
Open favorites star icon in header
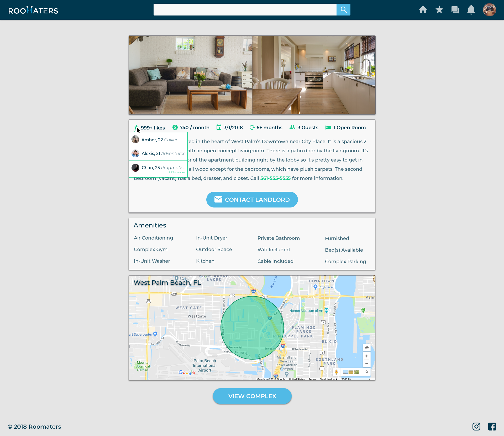click(439, 10)
